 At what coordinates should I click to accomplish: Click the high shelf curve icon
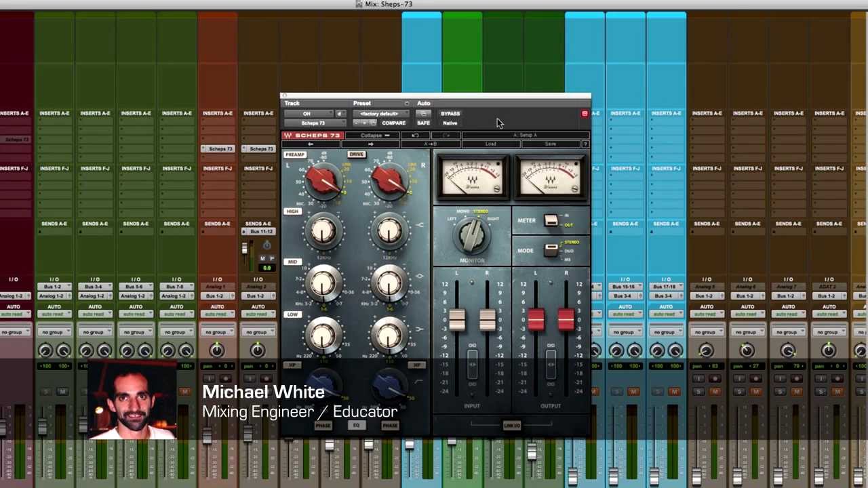[x=420, y=225]
